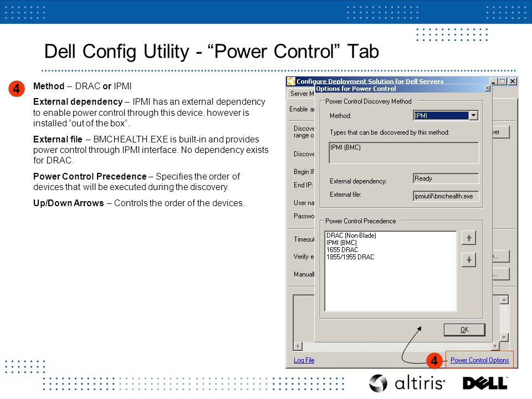Click the horizontal scrollbar left arrow
This screenshot has width=532, height=399.
(298, 346)
